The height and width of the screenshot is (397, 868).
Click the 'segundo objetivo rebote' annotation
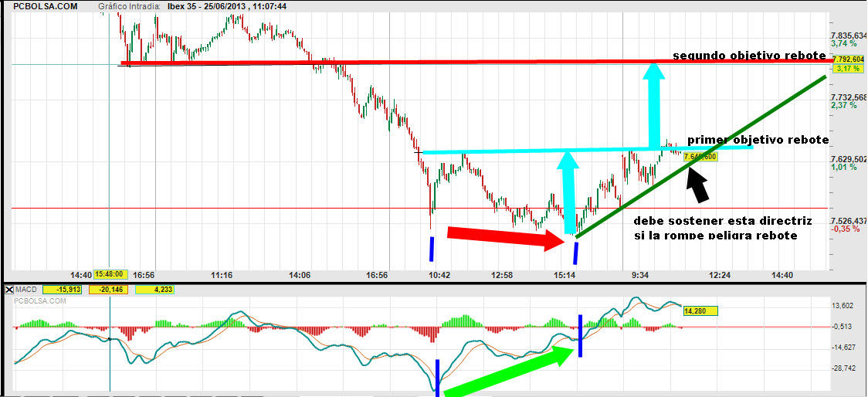749,56
